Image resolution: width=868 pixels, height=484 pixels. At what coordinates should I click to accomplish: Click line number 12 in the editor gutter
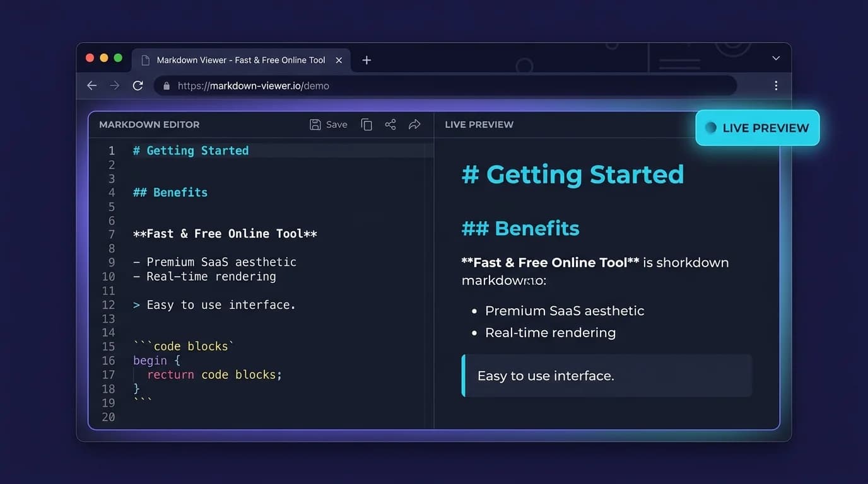pyautogui.click(x=107, y=304)
